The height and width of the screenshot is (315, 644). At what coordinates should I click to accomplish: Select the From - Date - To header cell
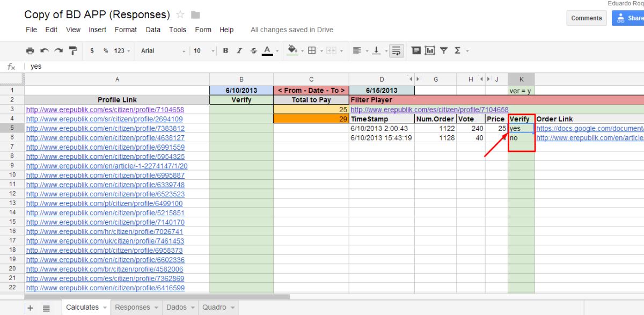click(x=311, y=91)
